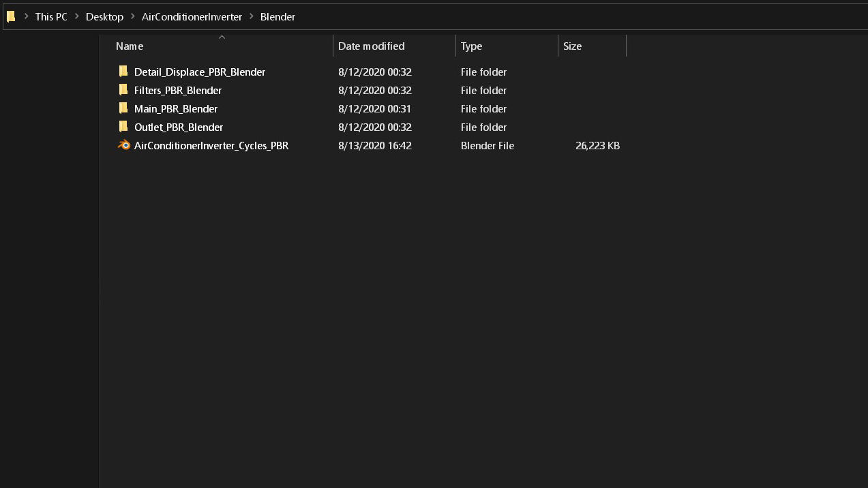Go up to the AirConditionerInverter folder breadcrumb
The image size is (868, 488).
pos(192,16)
